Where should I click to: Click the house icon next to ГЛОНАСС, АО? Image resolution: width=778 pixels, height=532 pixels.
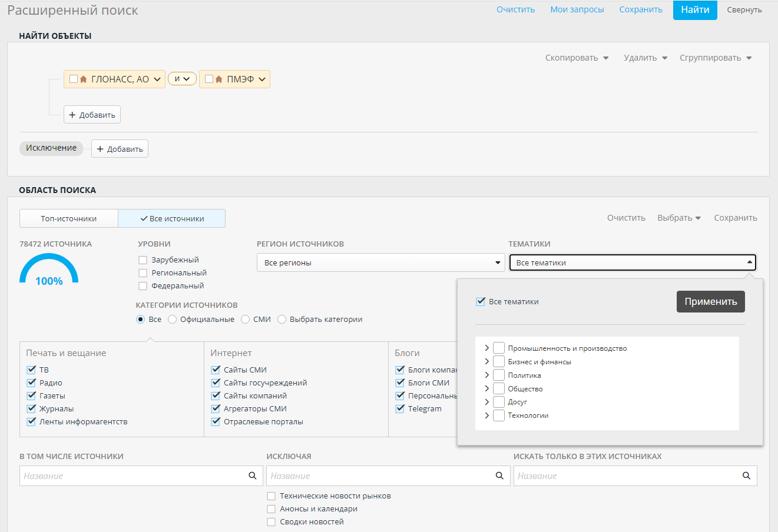click(84, 79)
